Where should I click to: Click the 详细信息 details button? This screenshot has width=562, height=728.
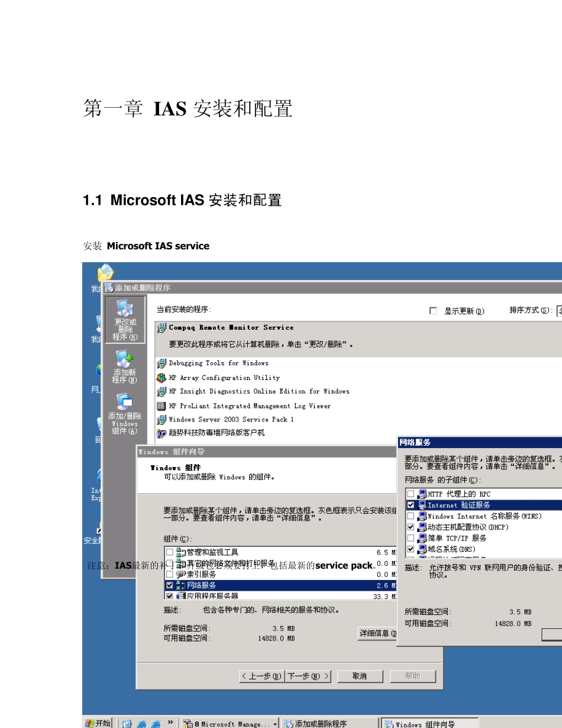[377, 633]
